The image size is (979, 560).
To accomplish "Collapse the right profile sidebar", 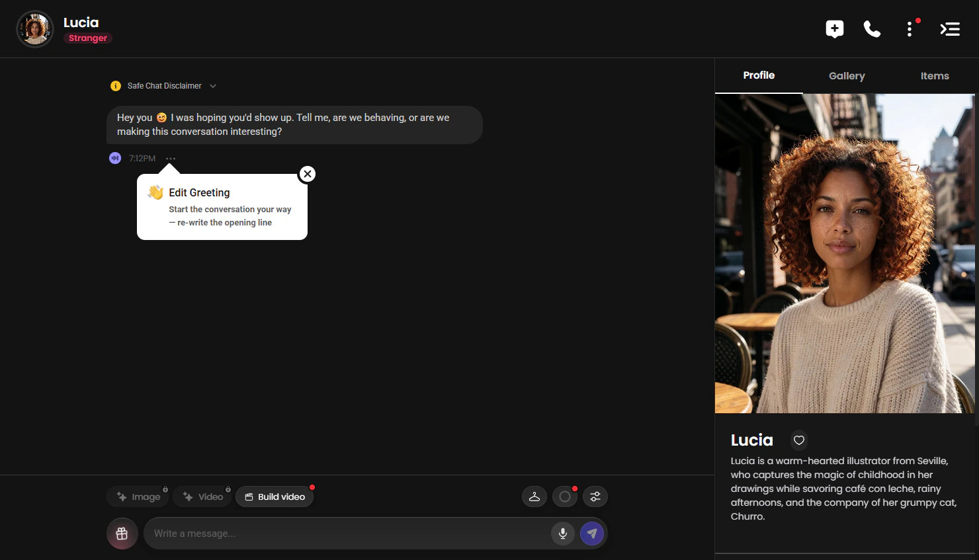I will [950, 29].
